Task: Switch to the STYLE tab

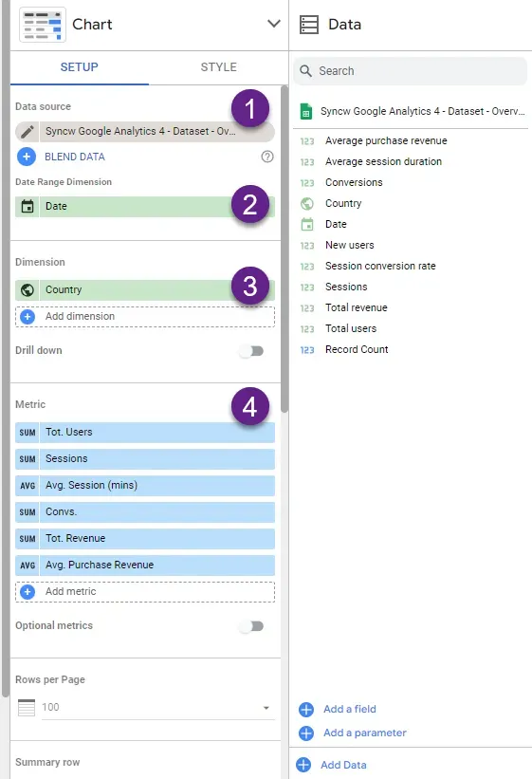Action: click(218, 67)
